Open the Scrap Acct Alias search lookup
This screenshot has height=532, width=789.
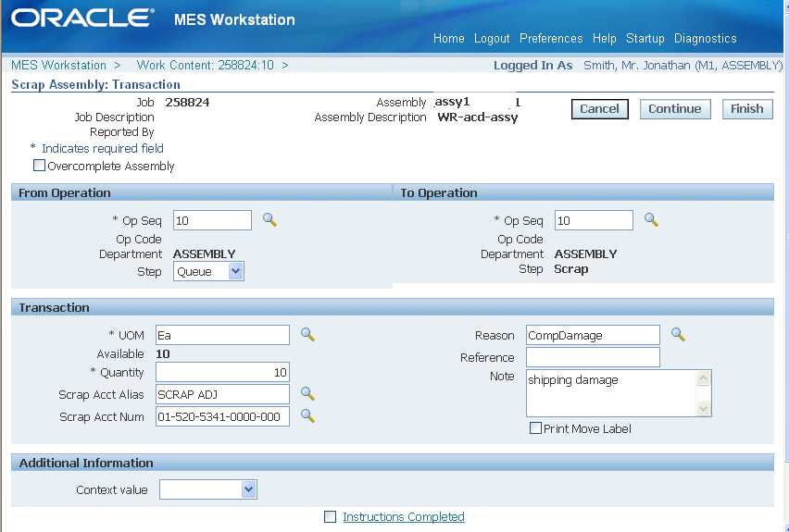point(307,393)
